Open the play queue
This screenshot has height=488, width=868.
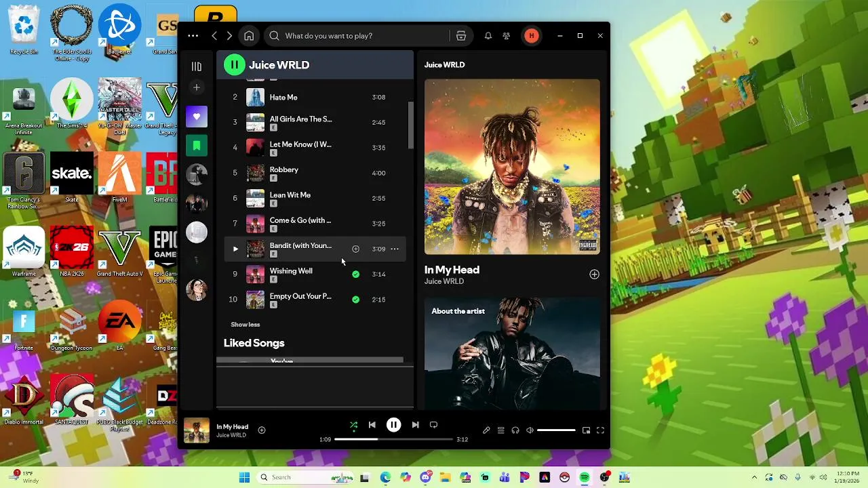coord(500,430)
